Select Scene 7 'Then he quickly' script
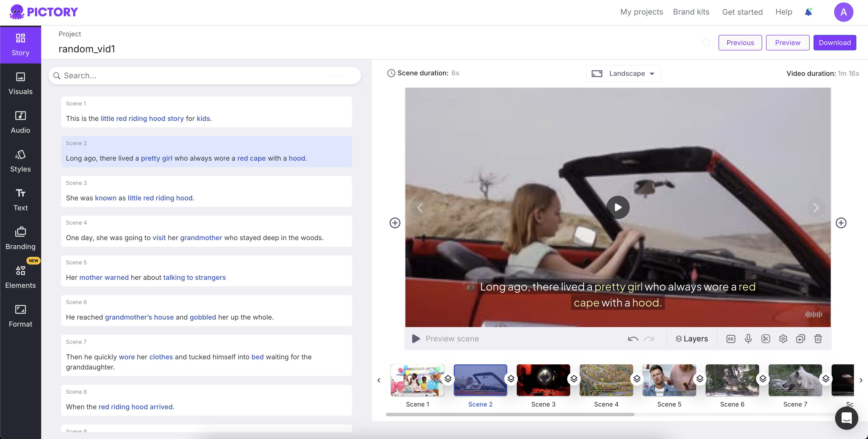 tap(189, 362)
